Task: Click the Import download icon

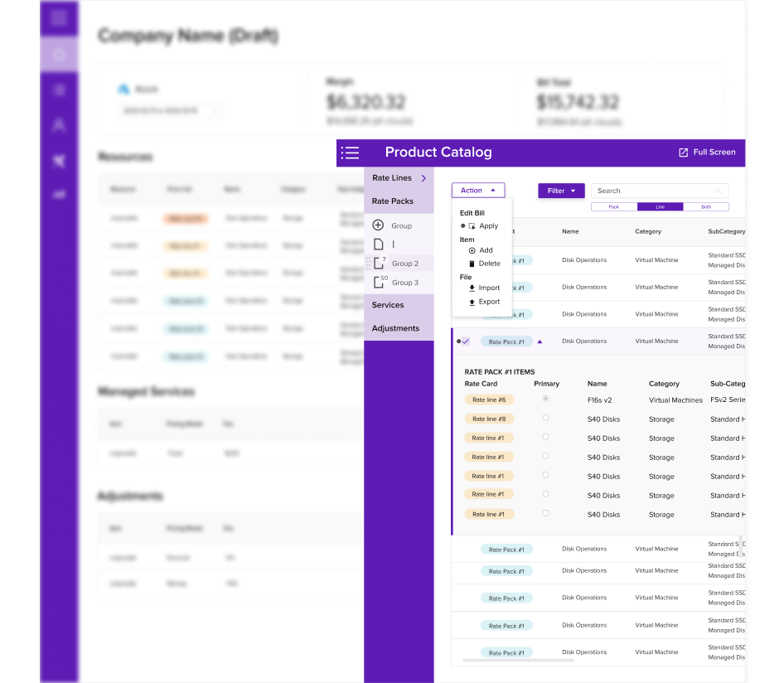Action: 471,288
